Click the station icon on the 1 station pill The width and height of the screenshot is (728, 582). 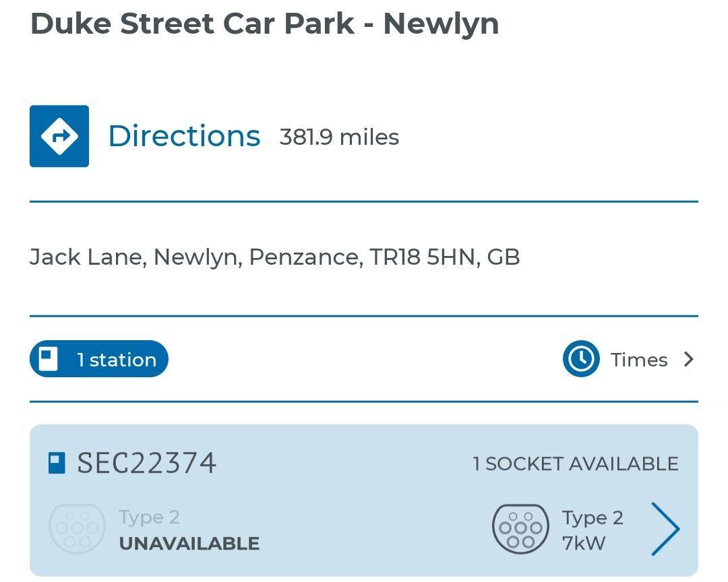[x=49, y=358]
